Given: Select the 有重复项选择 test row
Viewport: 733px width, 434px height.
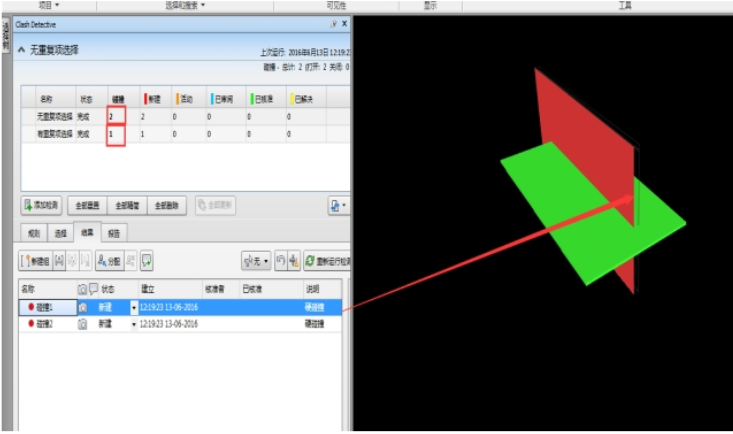Looking at the screenshot, I should pos(55,133).
